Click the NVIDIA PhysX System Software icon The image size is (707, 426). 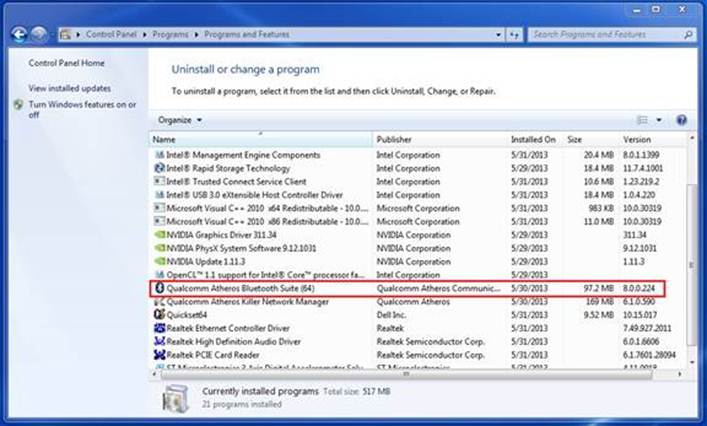[159, 248]
